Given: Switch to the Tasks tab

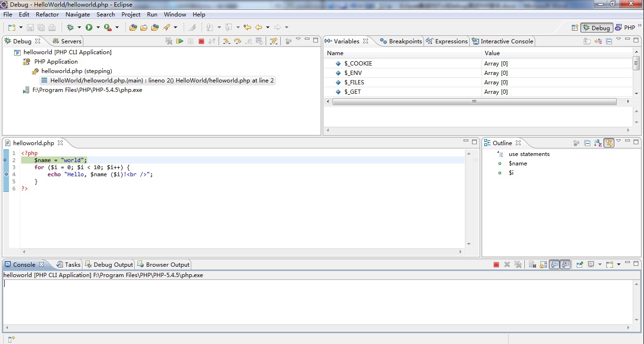Looking at the screenshot, I should point(69,265).
